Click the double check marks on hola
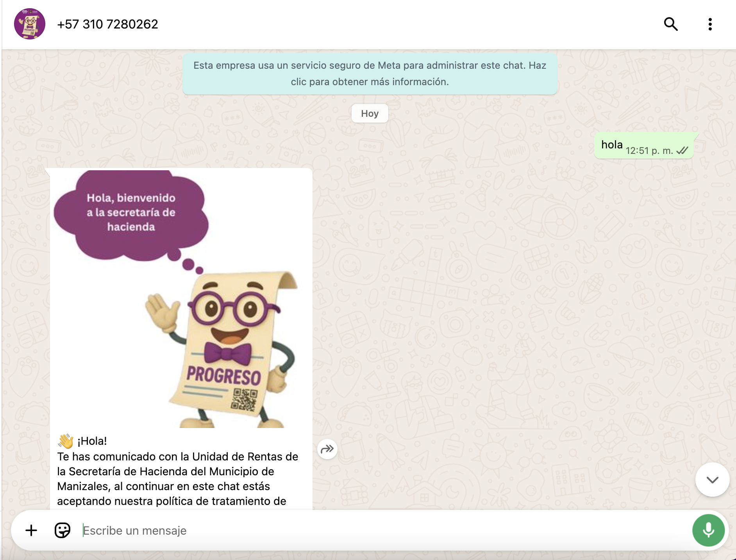736x560 pixels. point(682,151)
